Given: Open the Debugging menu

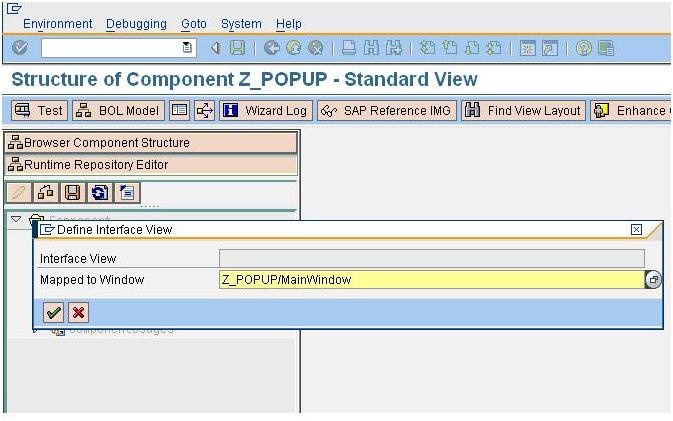Looking at the screenshot, I should (x=136, y=24).
